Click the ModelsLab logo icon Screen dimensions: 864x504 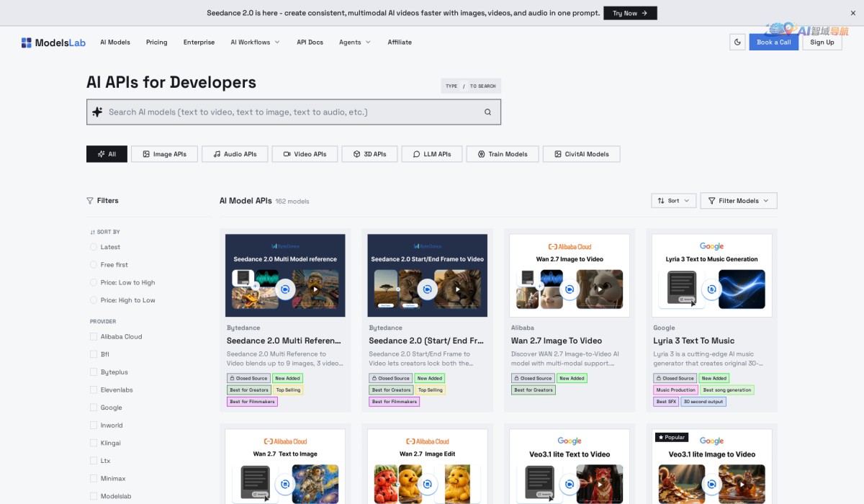tap(27, 42)
